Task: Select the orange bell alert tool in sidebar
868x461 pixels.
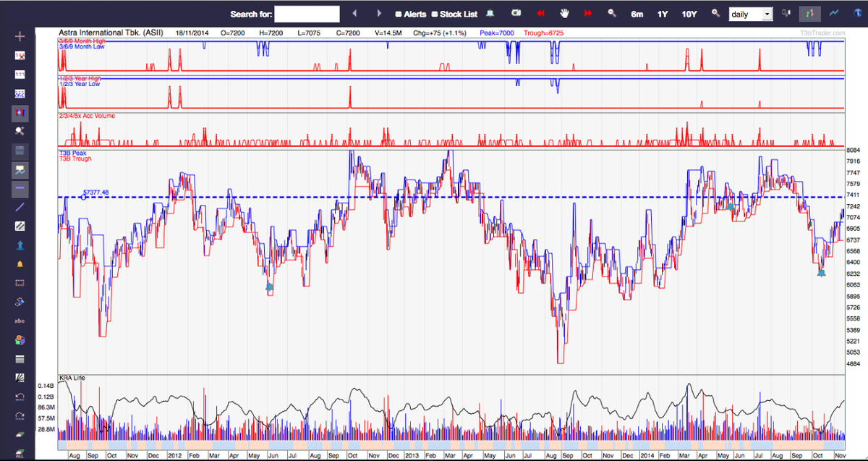Action: tap(20, 264)
